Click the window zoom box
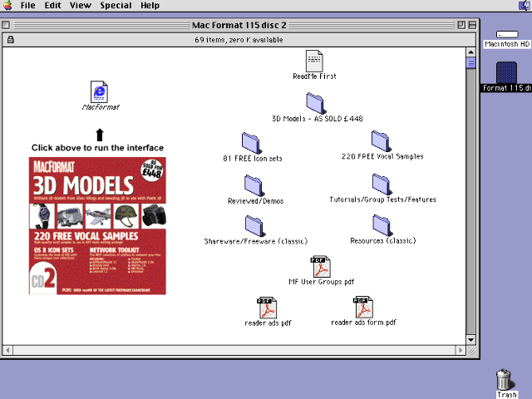This screenshot has height=399, width=532. click(461, 25)
